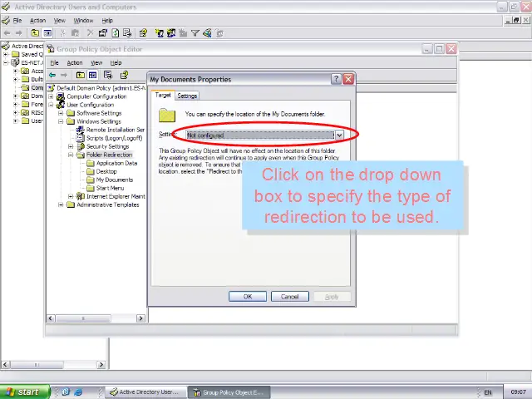Screen dimensions: 532x399
Task: Open File menu in Active Directory window
Action: tap(17, 20)
